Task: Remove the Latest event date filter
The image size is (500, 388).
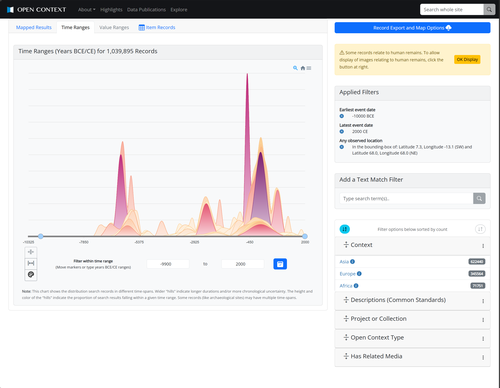Action: [342, 131]
